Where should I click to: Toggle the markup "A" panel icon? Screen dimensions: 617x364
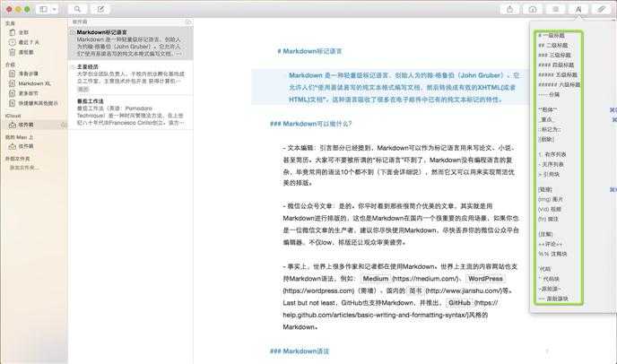click(x=578, y=9)
